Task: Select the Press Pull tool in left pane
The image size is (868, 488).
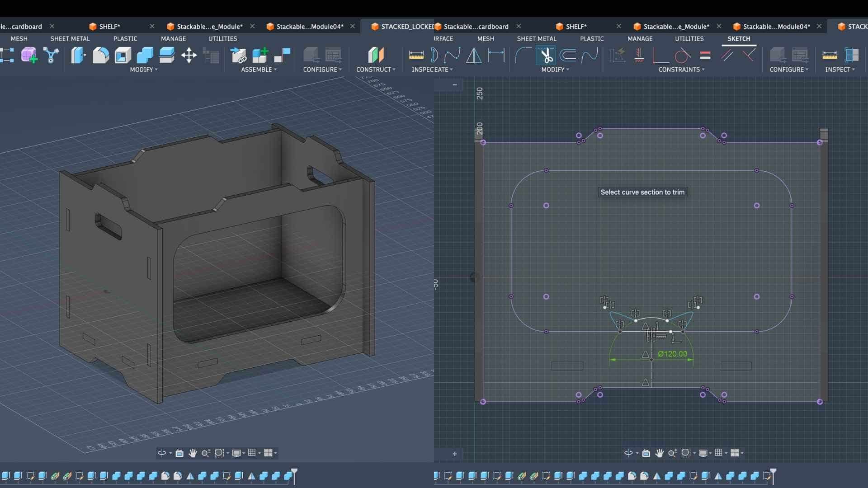Action: (79, 56)
